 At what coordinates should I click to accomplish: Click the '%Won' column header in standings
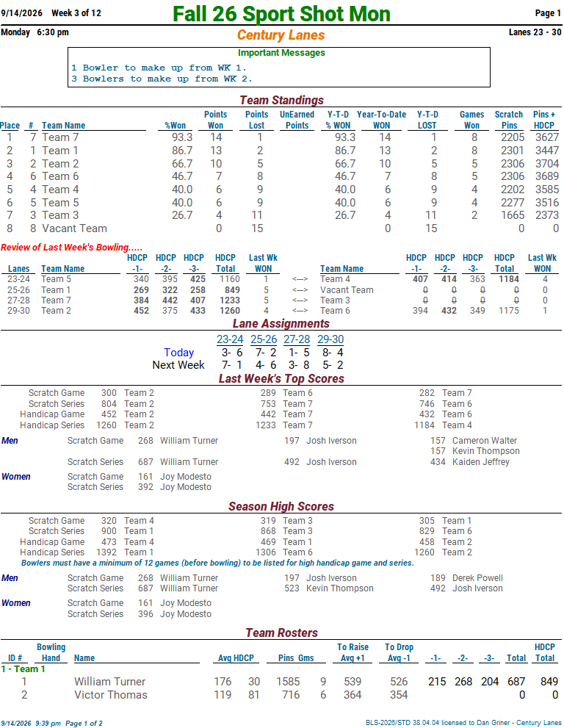point(175,126)
